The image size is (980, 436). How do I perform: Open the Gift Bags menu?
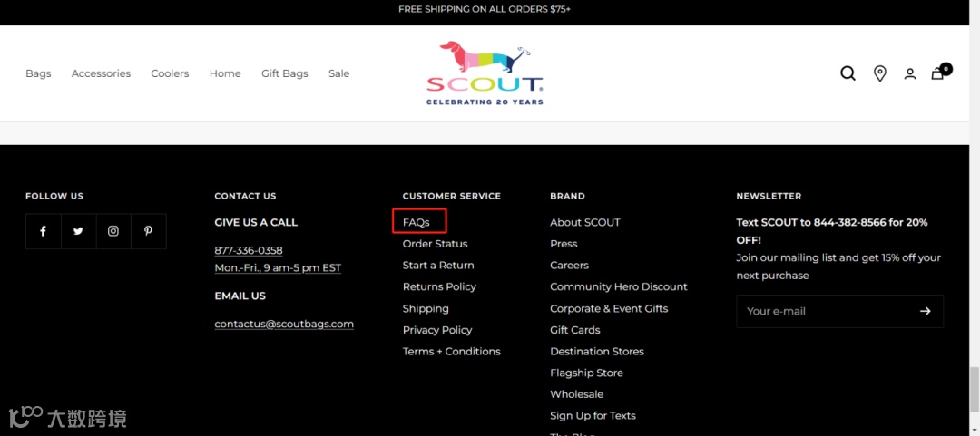(284, 73)
